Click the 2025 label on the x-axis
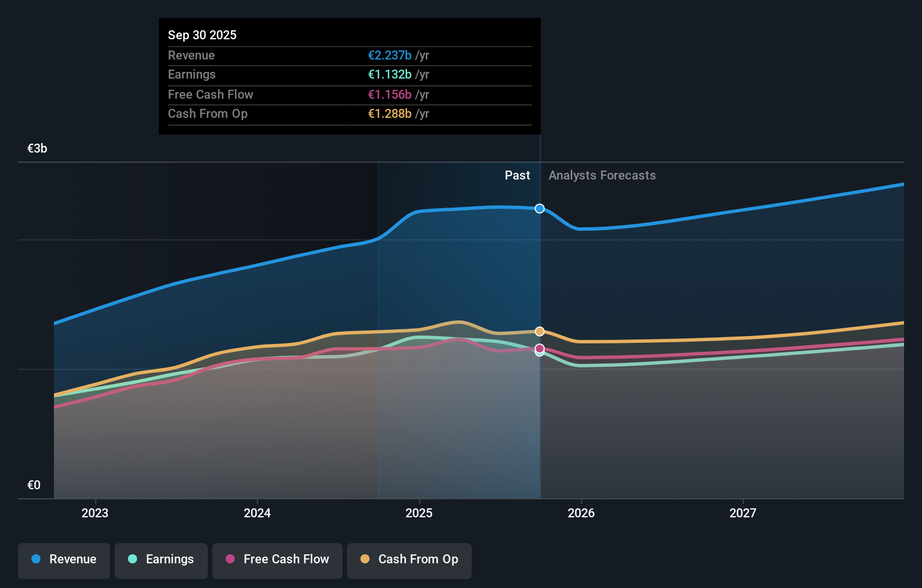This screenshot has height=588, width=922. [x=419, y=512]
